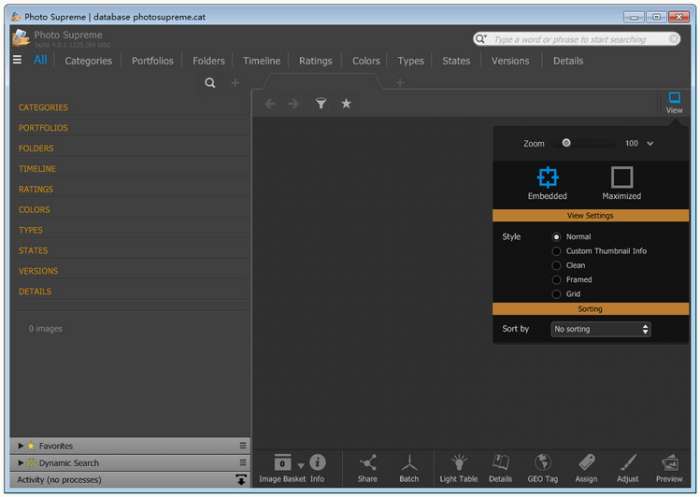Select Embedded view mode
The image size is (700, 497).
547,179
